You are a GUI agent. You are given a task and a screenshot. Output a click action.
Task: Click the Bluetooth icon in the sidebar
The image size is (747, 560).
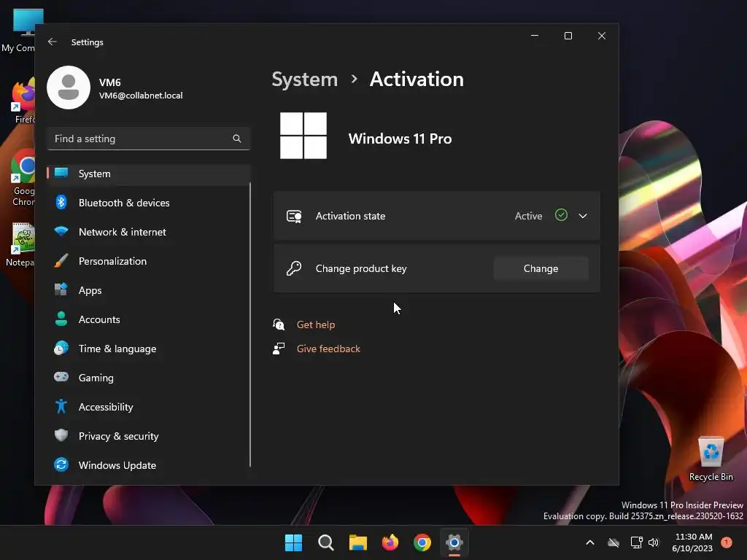click(x=61, y=203)
